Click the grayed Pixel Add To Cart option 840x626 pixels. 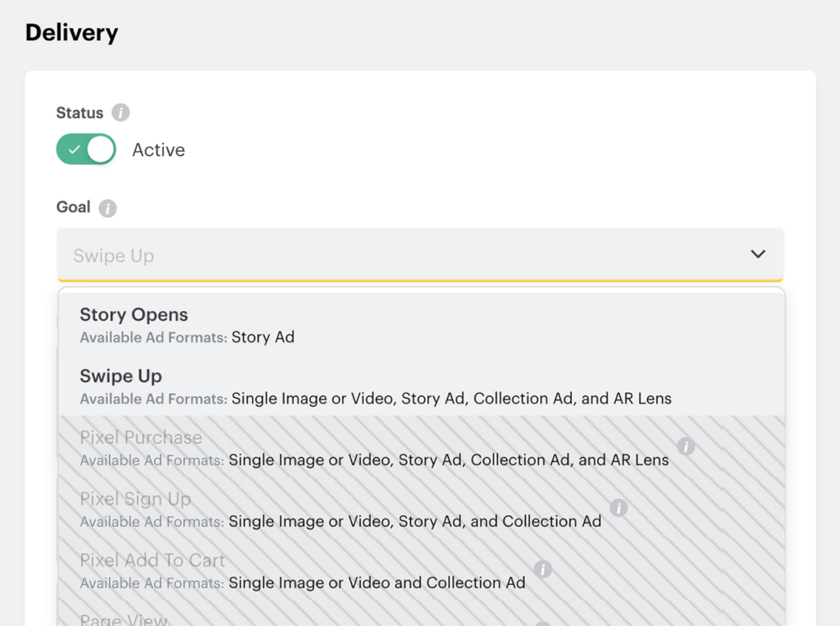(x=152, y=560)
